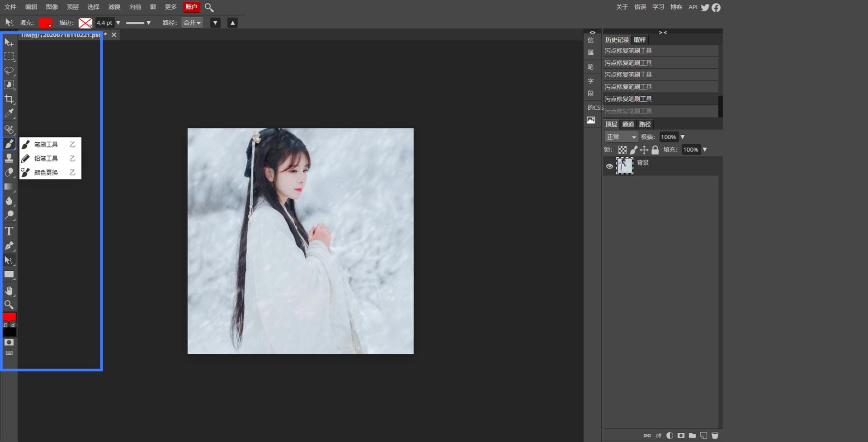
Task: Switch to the 通道 tab
Action: click(627, 124)
